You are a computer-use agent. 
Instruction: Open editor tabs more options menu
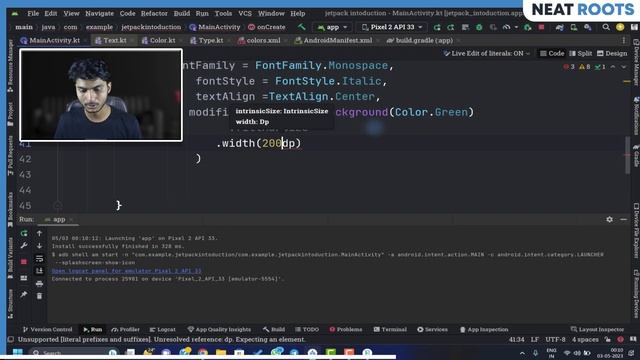[624, 40]
